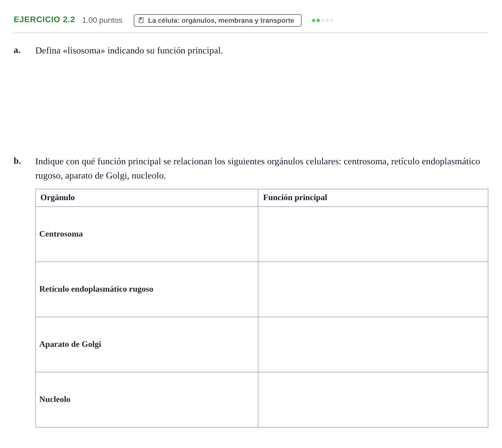Click the 'a.' question marker
The image size is (502, 448).
(17, 50)
